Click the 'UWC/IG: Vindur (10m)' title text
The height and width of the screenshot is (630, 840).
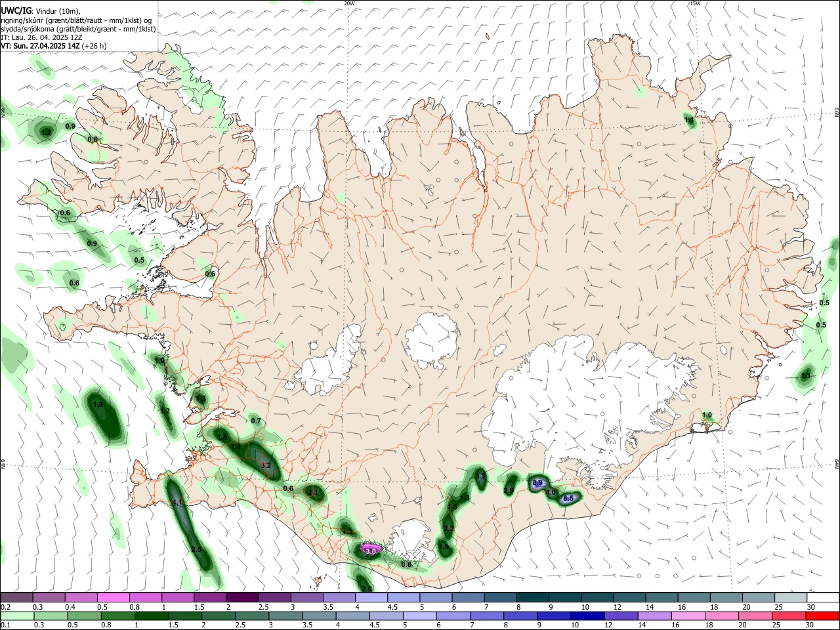(x=41, y=10)
